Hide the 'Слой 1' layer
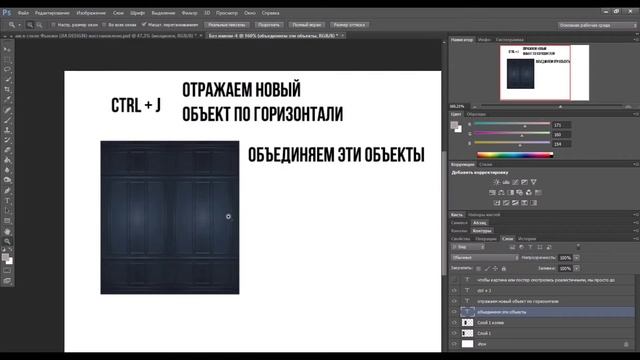 pos(454,333)
